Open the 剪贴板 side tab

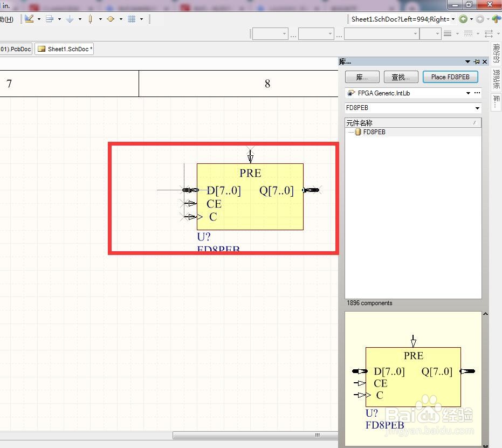[x=496, y=79]
